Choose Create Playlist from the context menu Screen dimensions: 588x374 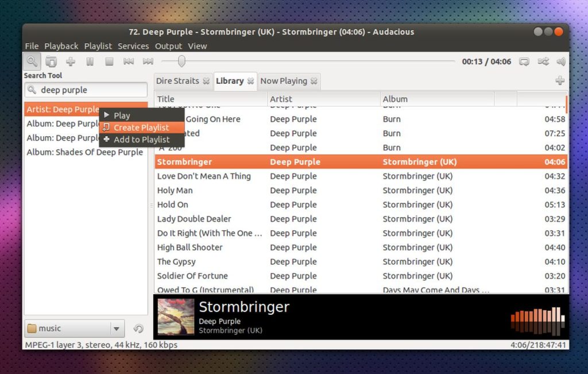140,127
